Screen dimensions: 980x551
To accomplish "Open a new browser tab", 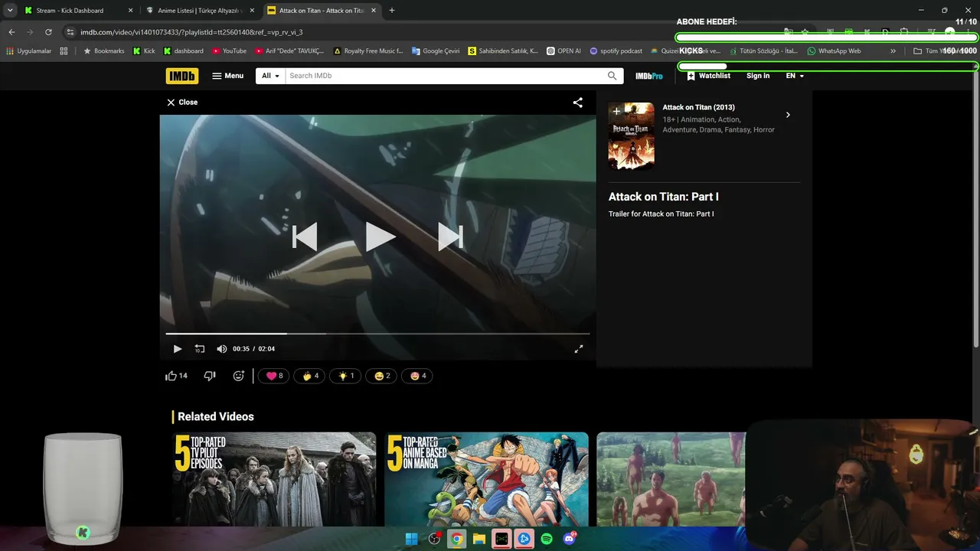I will [x=392, y=11].
